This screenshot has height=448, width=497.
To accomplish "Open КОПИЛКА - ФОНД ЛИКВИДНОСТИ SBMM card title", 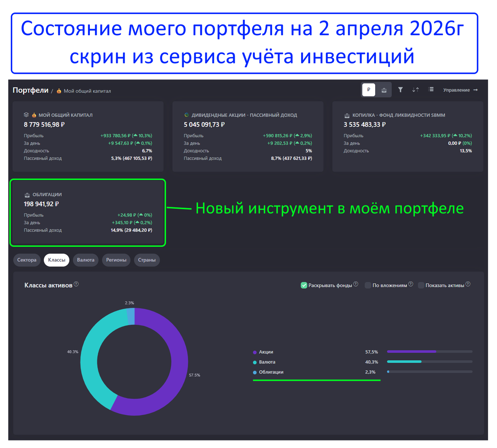I will click(399, 115).
